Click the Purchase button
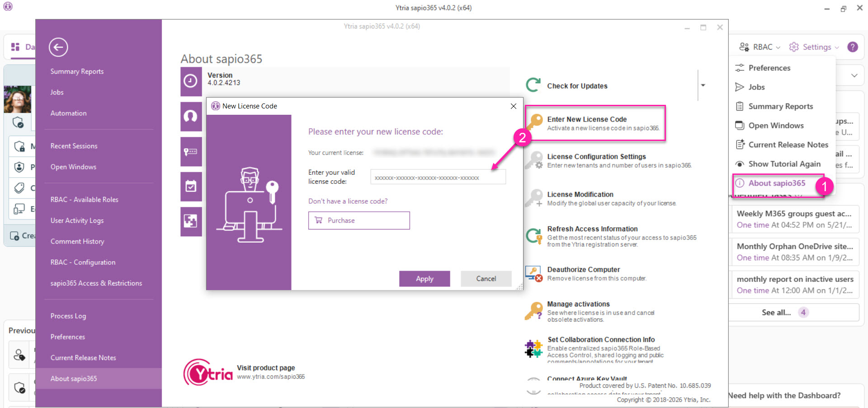This screenshot has height=408, width=868. coord(359,220)
